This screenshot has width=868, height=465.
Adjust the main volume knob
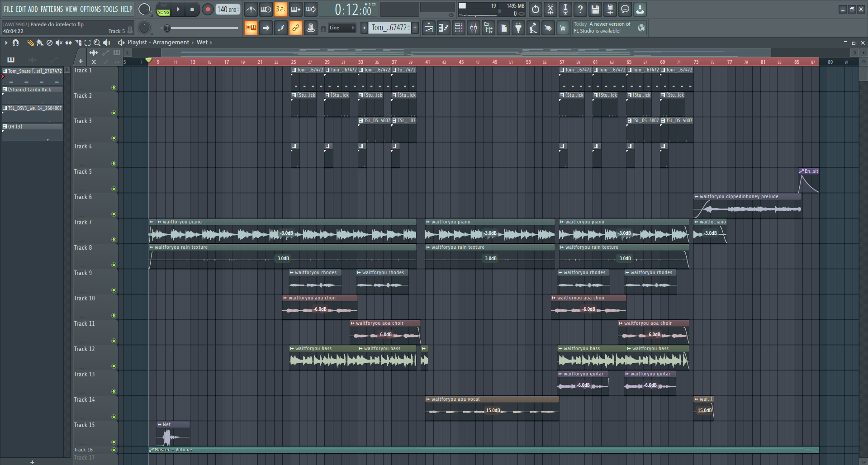[x=144, y=9]
